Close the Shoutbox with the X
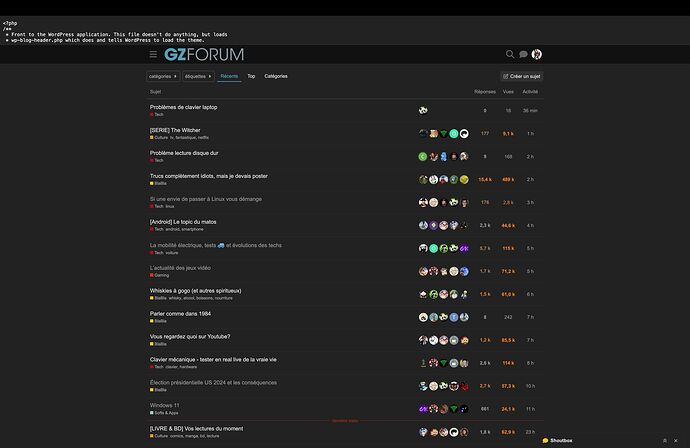The width and height of the screenshot is (690, 448). tap(676, 441)
